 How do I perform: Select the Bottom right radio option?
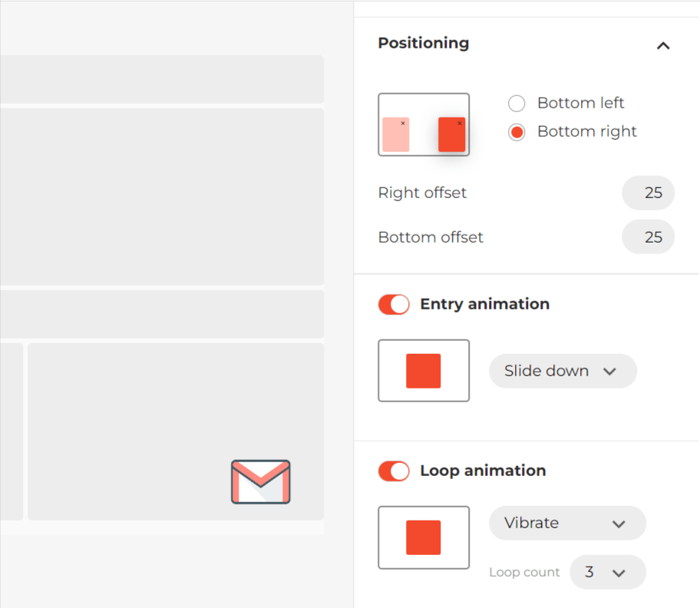tap(517, 132)
